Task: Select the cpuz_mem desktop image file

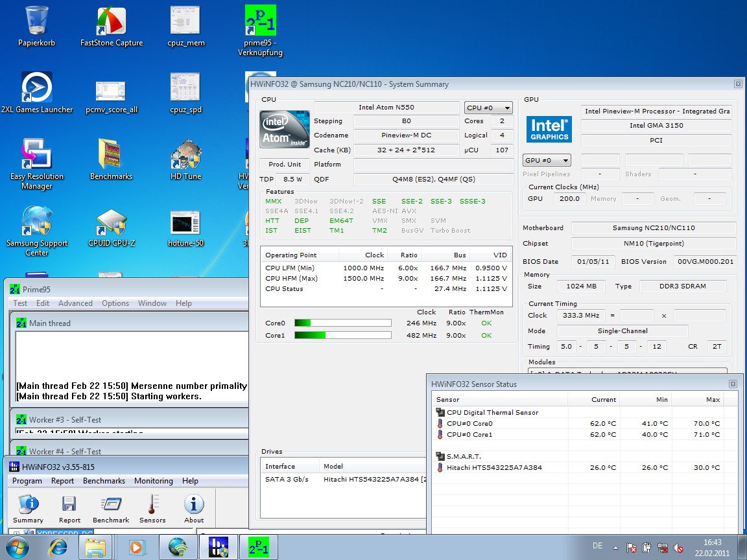Action: point(186,26)
